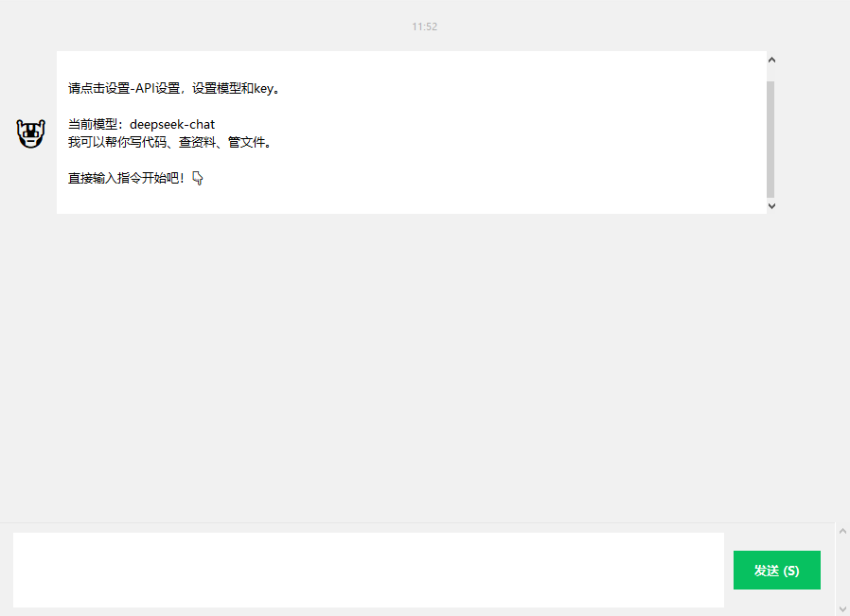This screenshot has width=850, height=616.
Task: Click the 11:52 timestamp label
Action: (424, 26)
